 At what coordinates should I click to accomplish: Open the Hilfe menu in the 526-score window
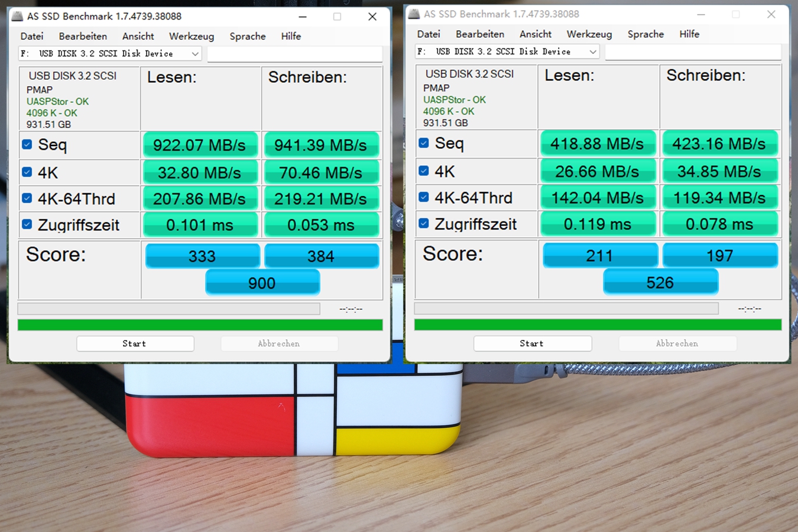tap(689, 34)
